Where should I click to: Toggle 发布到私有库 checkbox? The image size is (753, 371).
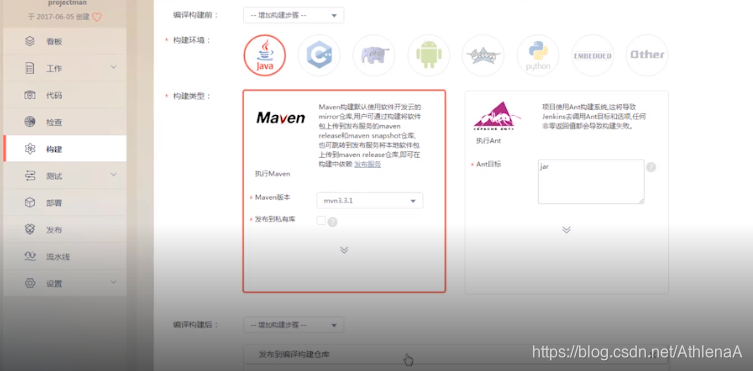(321, 220)
